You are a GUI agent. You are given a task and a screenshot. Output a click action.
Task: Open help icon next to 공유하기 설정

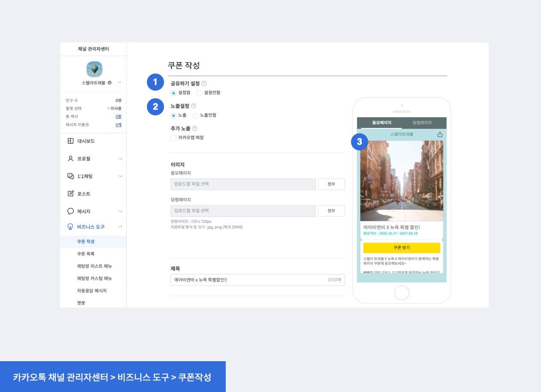(x=204, y=83)
